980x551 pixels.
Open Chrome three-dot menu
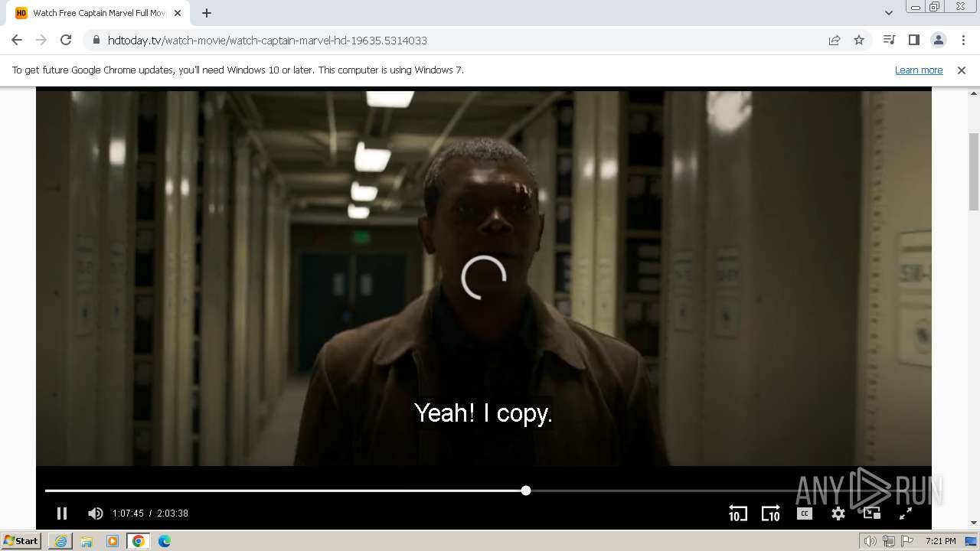[963, 40]
